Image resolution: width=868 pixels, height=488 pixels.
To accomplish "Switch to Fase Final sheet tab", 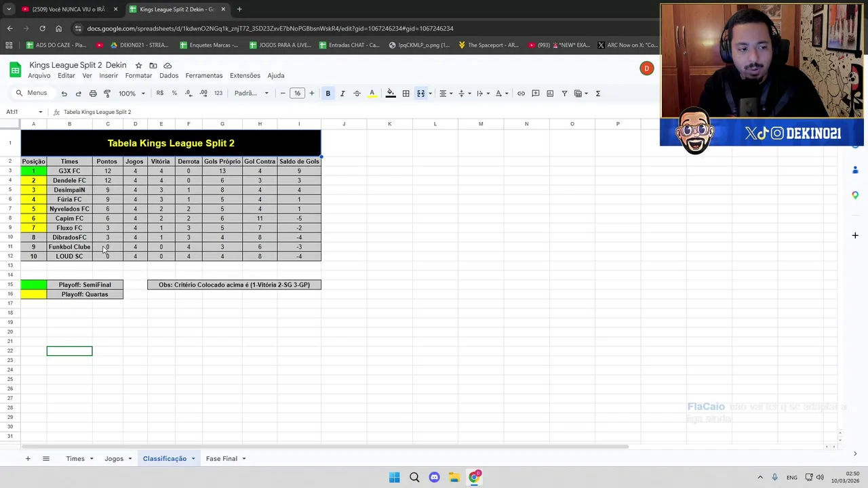I will 222,459.
